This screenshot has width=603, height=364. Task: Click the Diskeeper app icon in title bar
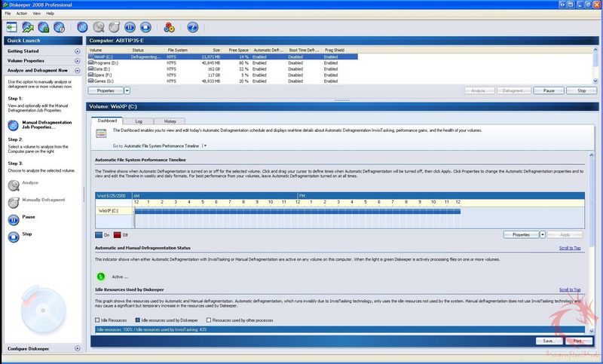[x=5, y=5]
